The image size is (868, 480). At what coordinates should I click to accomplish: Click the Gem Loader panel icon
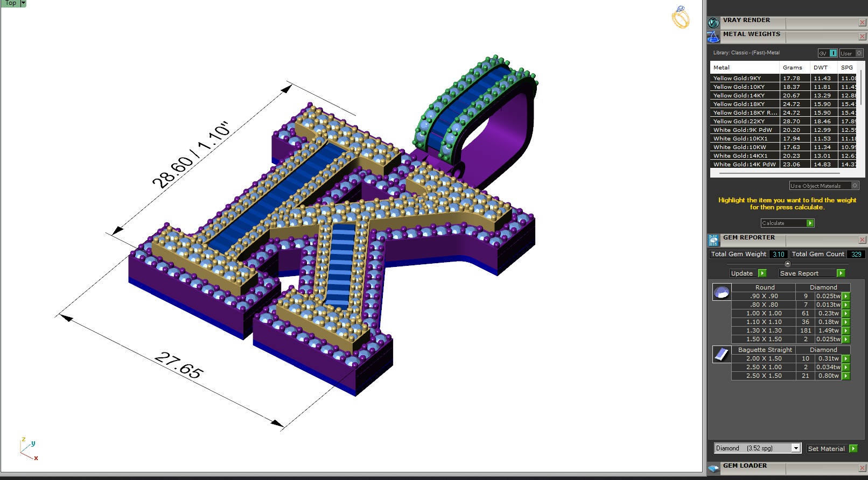(713, 468)
